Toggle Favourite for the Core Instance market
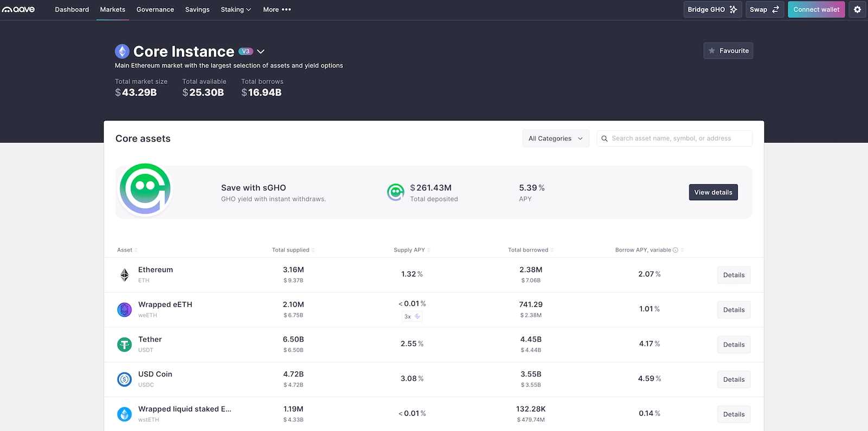The height and width of the screenshot is (431, 868). 728,50
